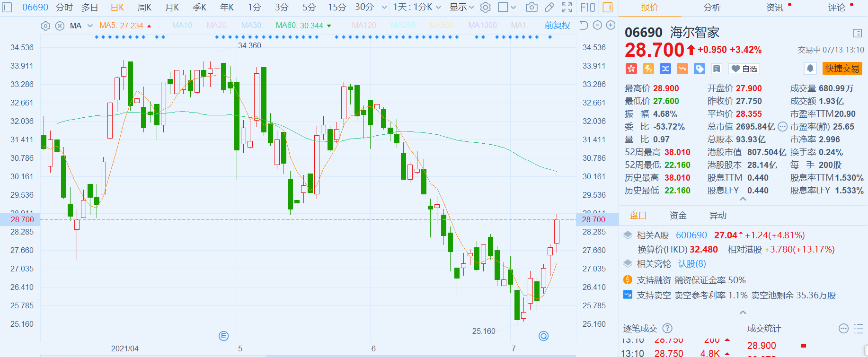Select the pencil drawing tool
Viewport: 868px width, 357px height.
coord(549,7)
